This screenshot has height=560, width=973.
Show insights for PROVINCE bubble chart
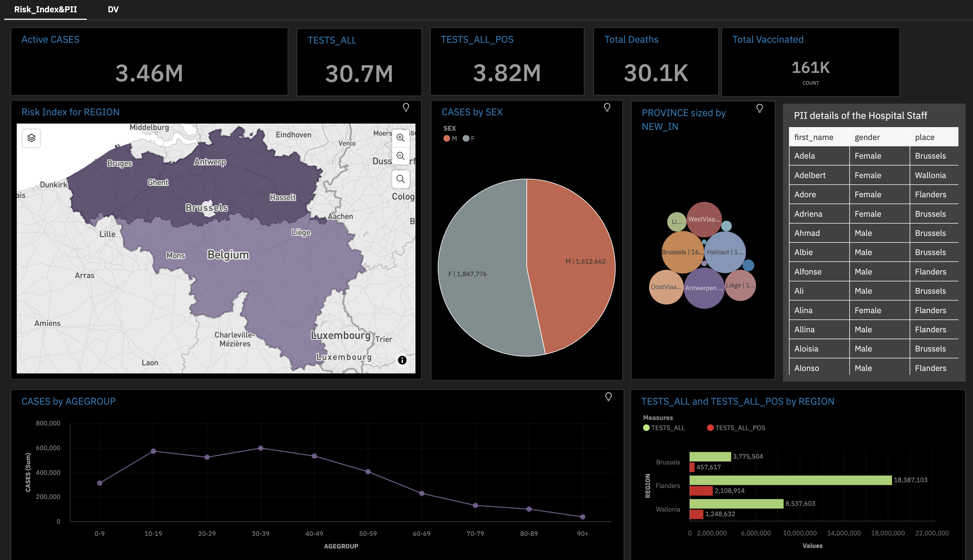[x=759, y=108]
